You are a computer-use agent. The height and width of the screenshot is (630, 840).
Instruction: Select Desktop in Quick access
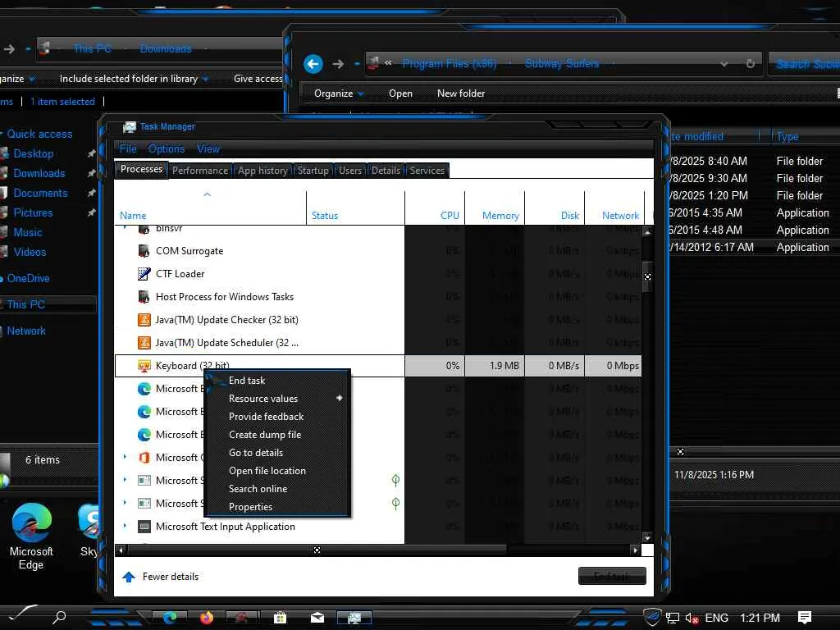pos(33,153)
